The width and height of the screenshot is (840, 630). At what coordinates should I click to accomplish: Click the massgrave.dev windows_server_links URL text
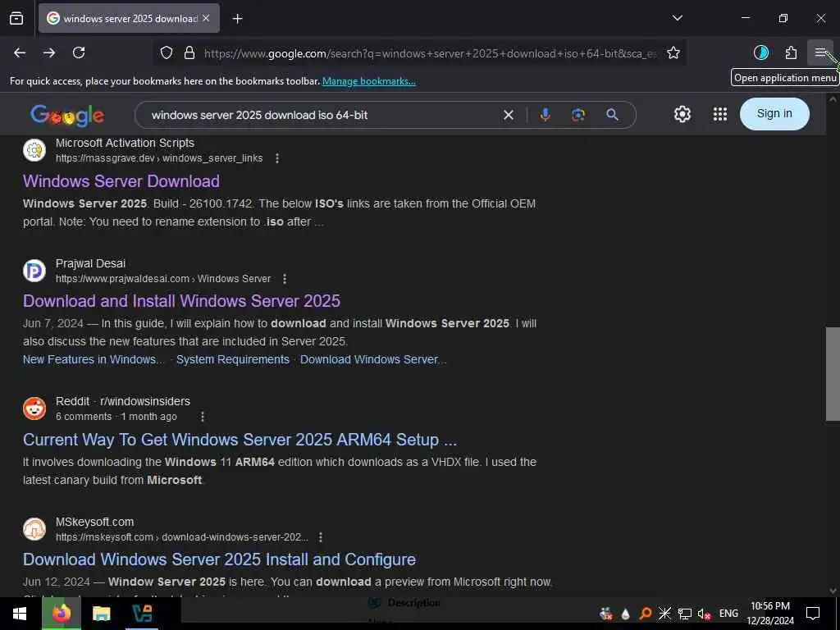[159, 158]
